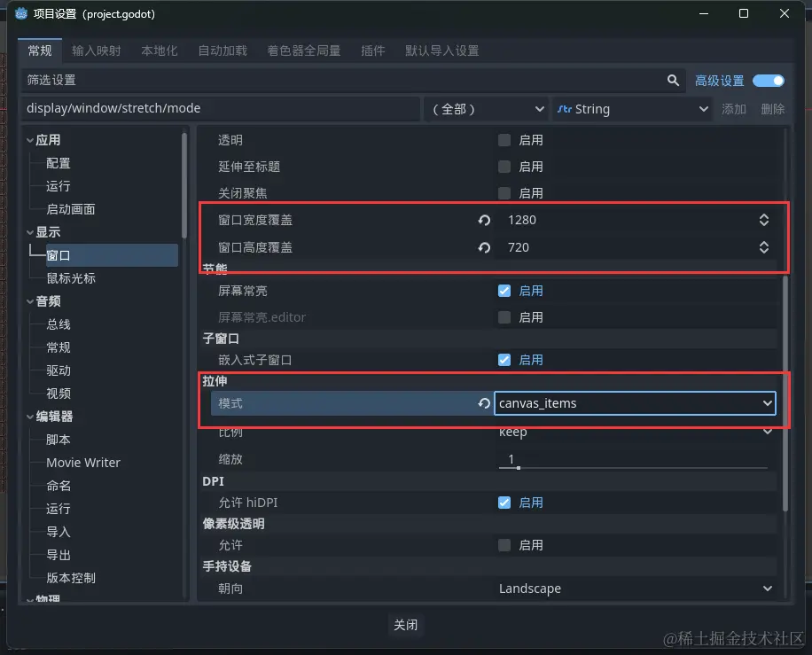
Task: Collapse the 编辑器 tree section
Action: [30, 417]
